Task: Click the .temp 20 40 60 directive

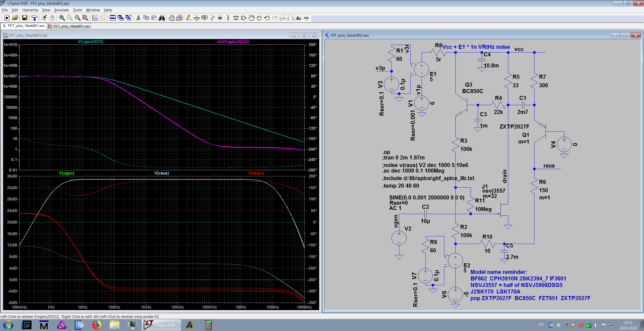Action: [x=401, y=186]
